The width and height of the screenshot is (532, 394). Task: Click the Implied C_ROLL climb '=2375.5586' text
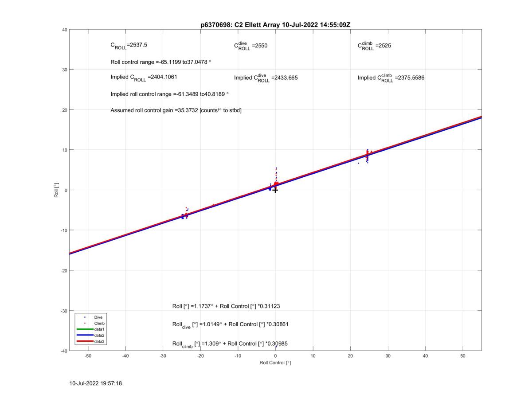click(x=391, y=78)
